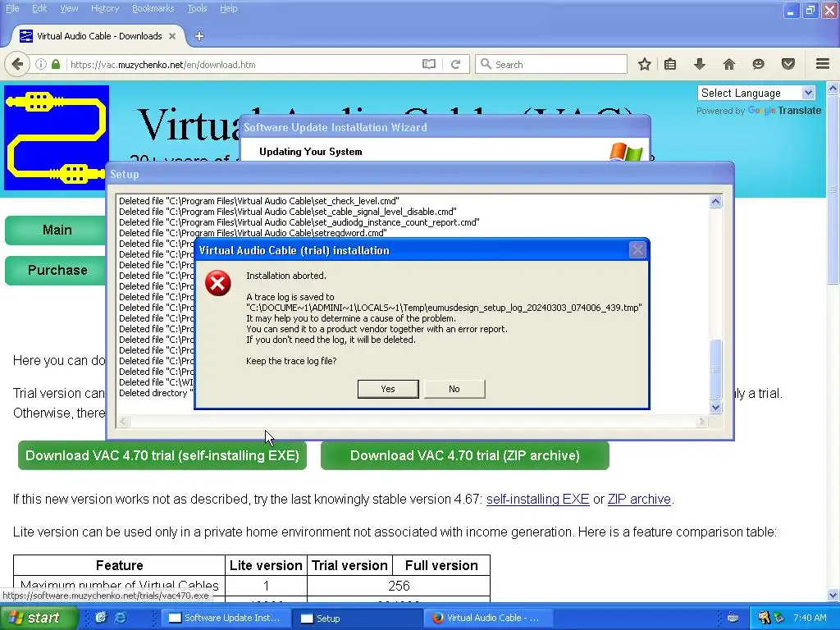
Task: Click the page scroll up arrow
Action: click(x=833, y=89)
